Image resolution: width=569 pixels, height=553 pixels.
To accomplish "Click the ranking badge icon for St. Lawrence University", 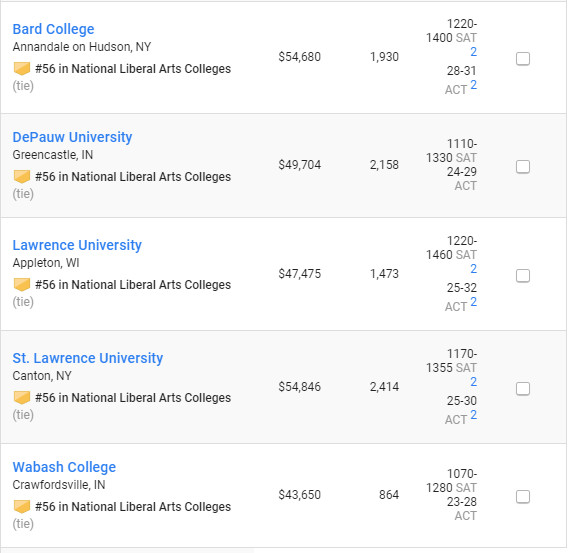I will coord(22,397).
